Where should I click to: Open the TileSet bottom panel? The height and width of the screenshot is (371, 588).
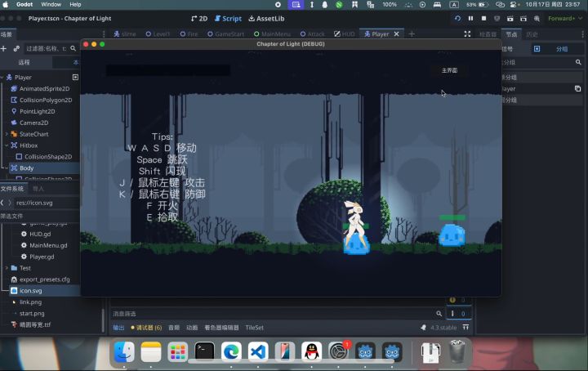coord(254,328)
